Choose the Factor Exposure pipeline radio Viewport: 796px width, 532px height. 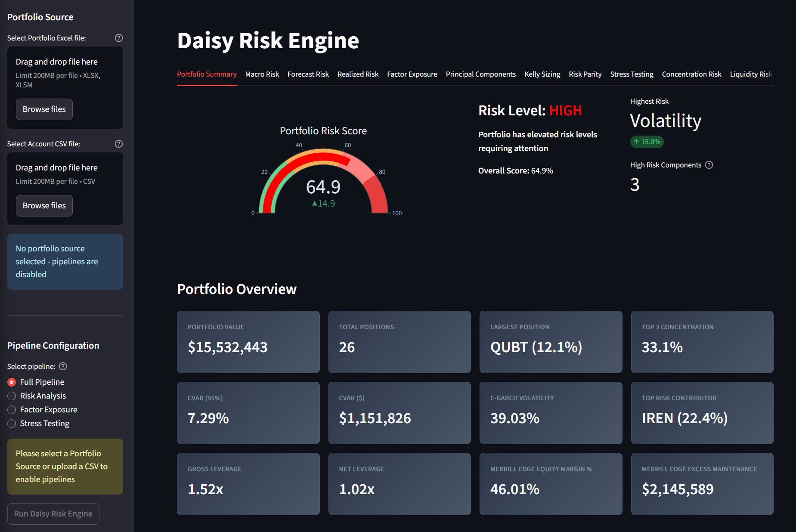(x=12, y=410)
